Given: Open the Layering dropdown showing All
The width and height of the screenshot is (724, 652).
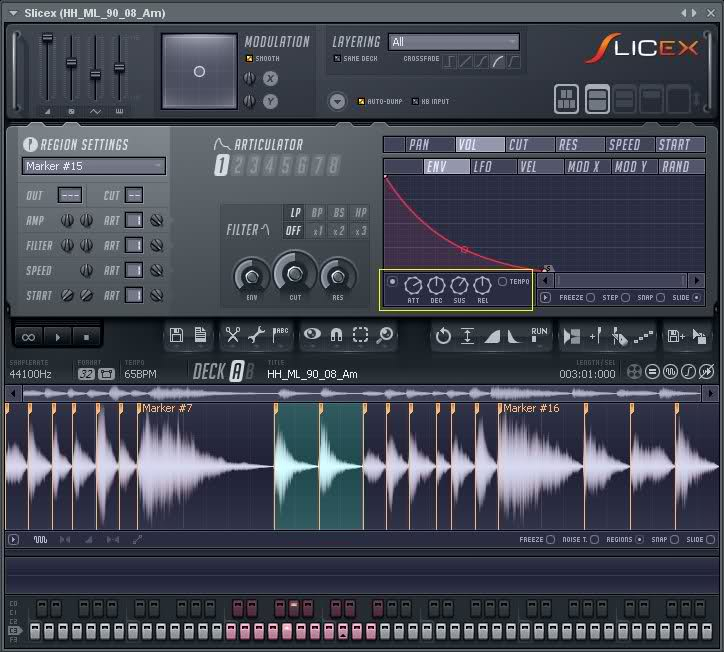Looking at the screenshot, I should 454,42.
